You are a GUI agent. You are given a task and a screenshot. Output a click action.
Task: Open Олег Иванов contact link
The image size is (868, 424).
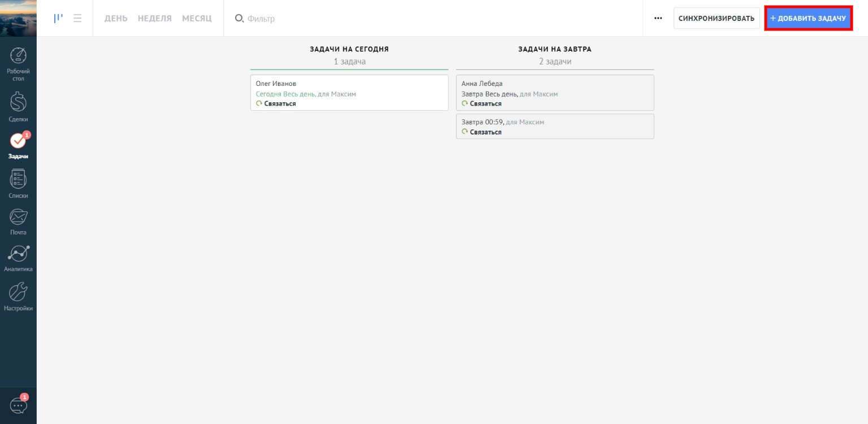tap(276, 84)
